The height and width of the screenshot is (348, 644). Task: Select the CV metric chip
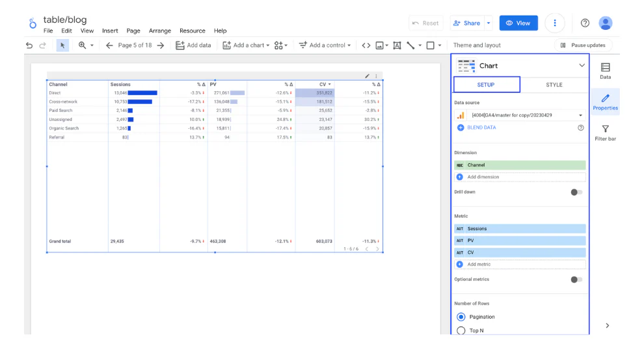coord(520,252)
